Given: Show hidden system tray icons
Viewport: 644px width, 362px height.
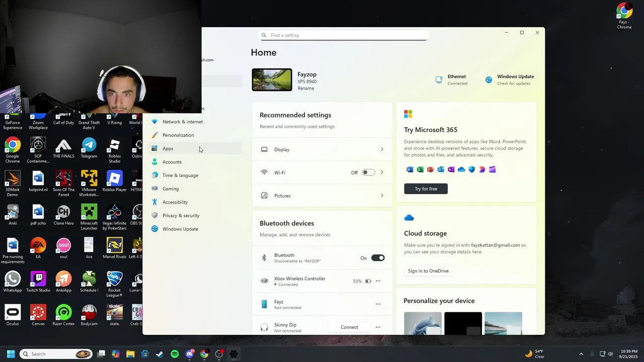Looking at the screenshot, I should [x=581, y=354].
